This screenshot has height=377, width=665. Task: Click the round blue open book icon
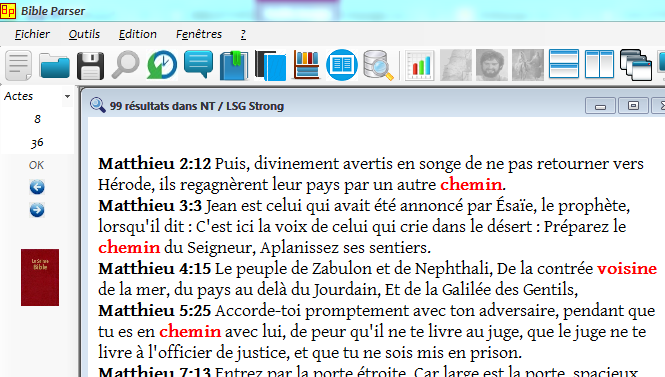click(x=342, y=65)
